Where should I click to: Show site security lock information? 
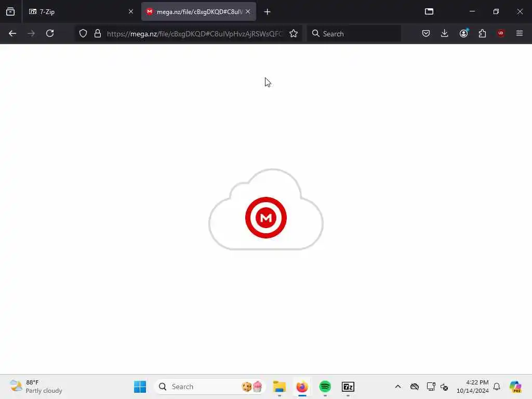point(98,33)
